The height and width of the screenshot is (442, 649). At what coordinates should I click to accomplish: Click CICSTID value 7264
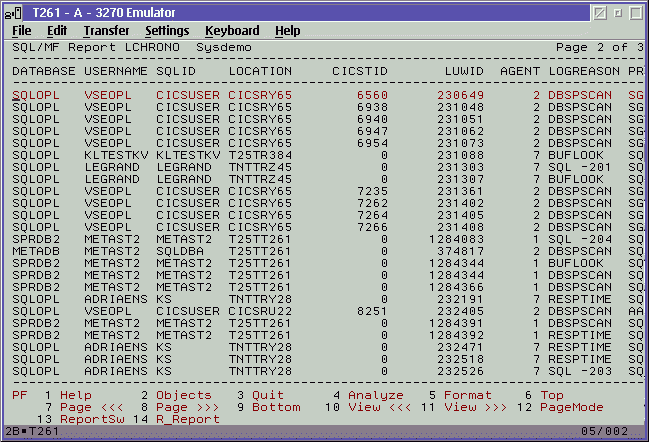click(372, 215)
